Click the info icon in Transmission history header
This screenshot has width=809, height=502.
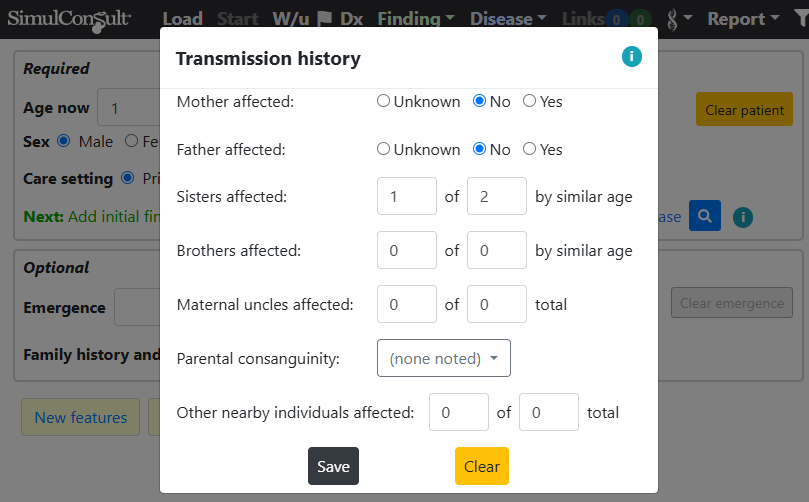632,57
